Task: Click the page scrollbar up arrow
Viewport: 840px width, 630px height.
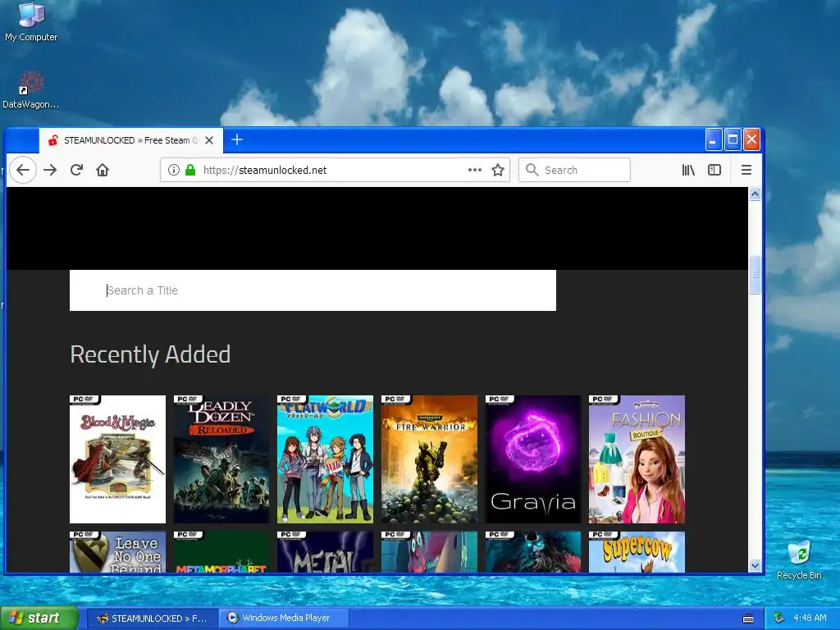Action: tap(755, 194)
